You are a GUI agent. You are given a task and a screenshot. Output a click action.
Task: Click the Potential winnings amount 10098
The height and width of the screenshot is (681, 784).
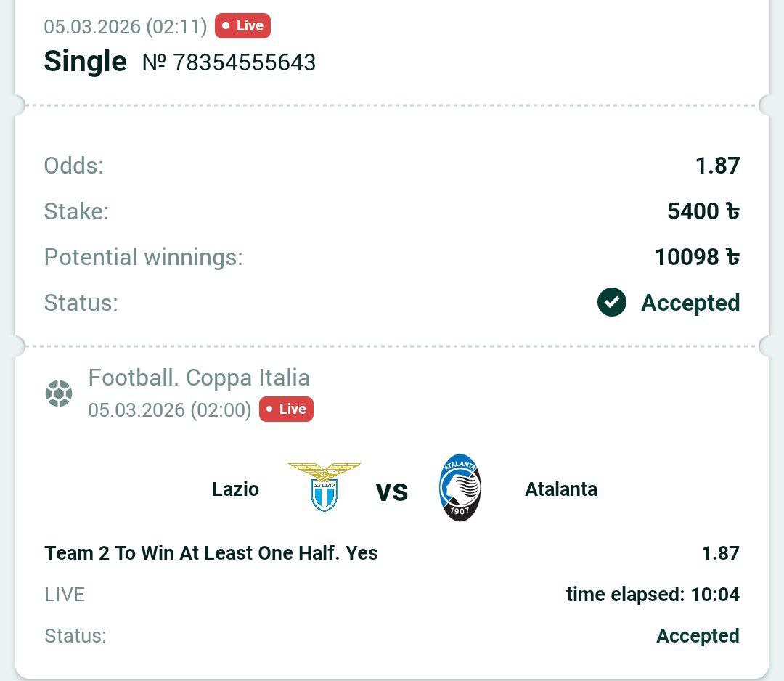coord(687,257)
